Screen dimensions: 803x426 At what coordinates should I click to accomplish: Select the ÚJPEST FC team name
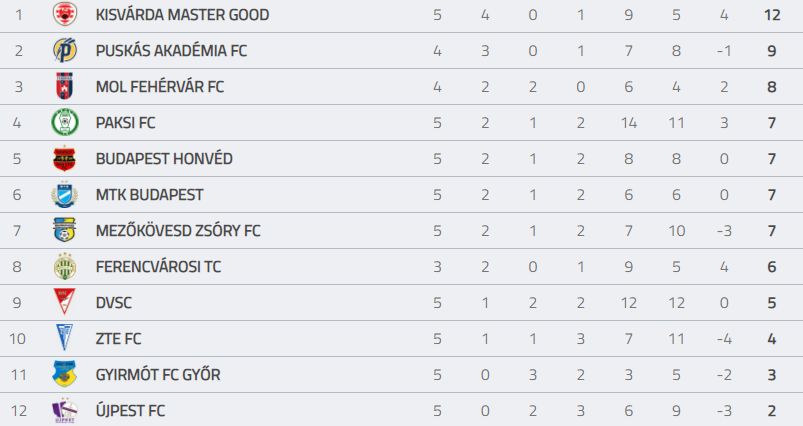(x=130, y=411)
